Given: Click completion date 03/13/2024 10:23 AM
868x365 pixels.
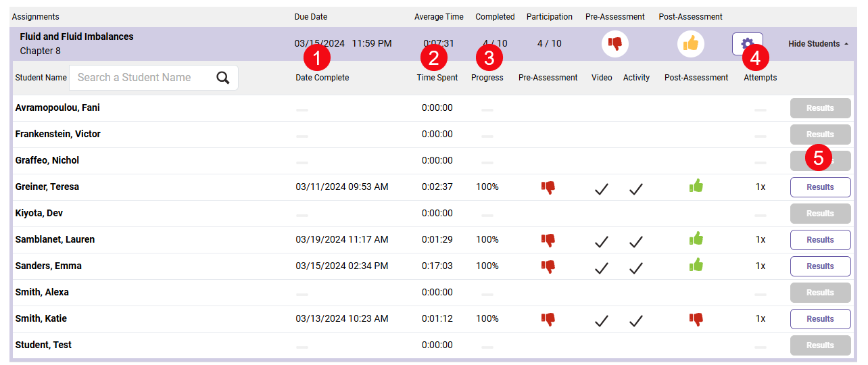Looking at the screenshot, I should pos(342,319).
